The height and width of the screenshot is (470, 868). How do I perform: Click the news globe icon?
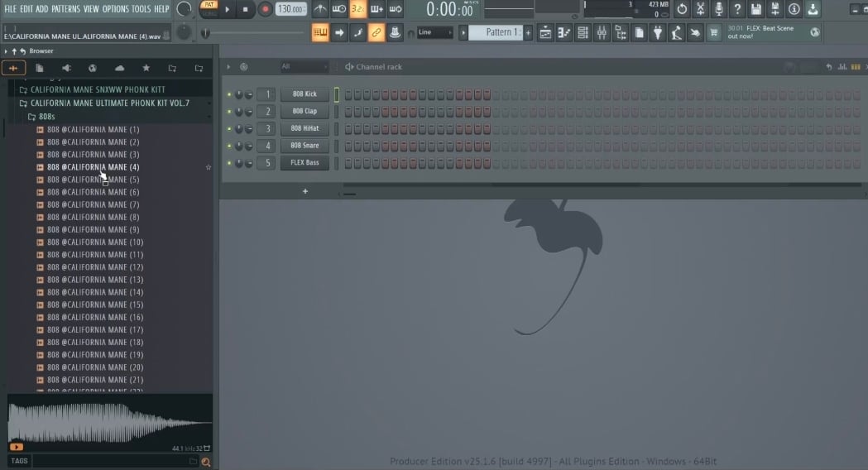click(815, 32)
